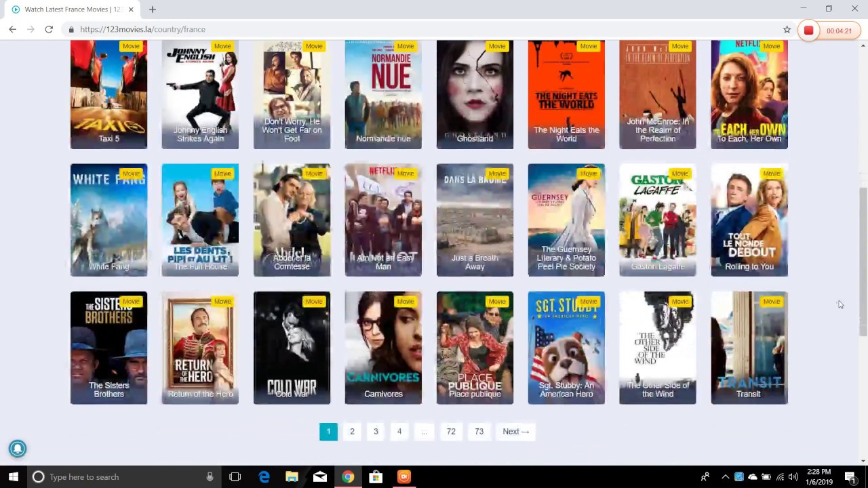The width and height of the screenshot is (868, 488).
Task: Go to results page 4
Action: (x=399, y=432)
